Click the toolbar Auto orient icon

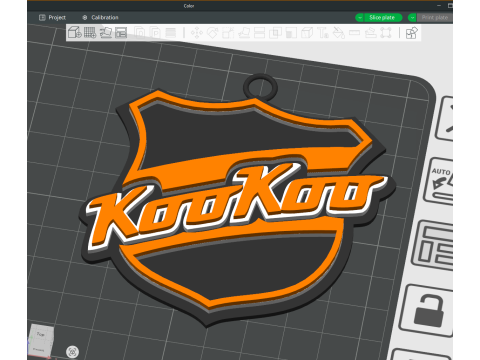coord(106,33)
